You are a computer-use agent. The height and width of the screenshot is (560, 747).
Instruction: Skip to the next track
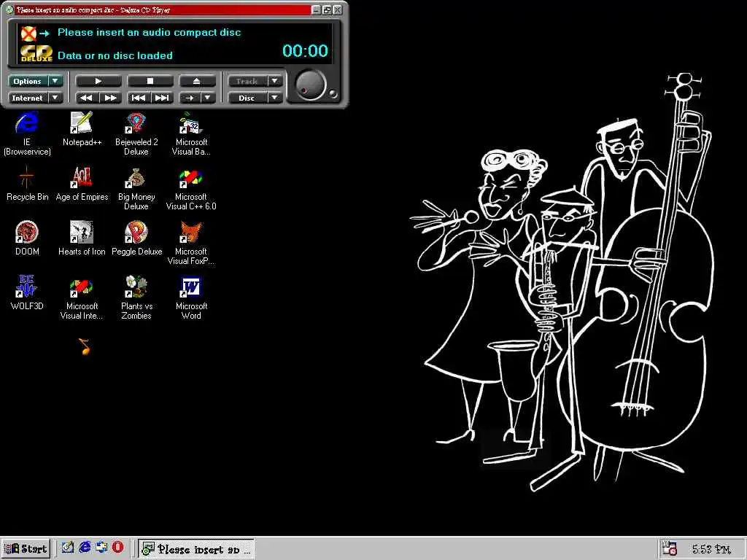point(162,98)
